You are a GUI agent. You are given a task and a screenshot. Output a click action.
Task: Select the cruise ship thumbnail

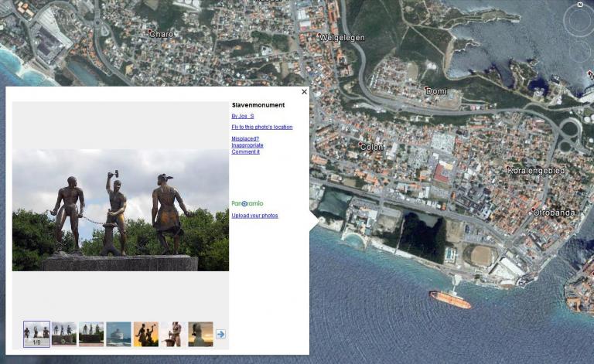click(118, 334)
